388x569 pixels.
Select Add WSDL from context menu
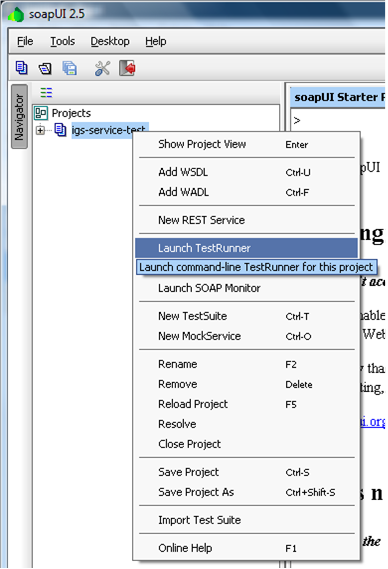click(x=246, y=172)
